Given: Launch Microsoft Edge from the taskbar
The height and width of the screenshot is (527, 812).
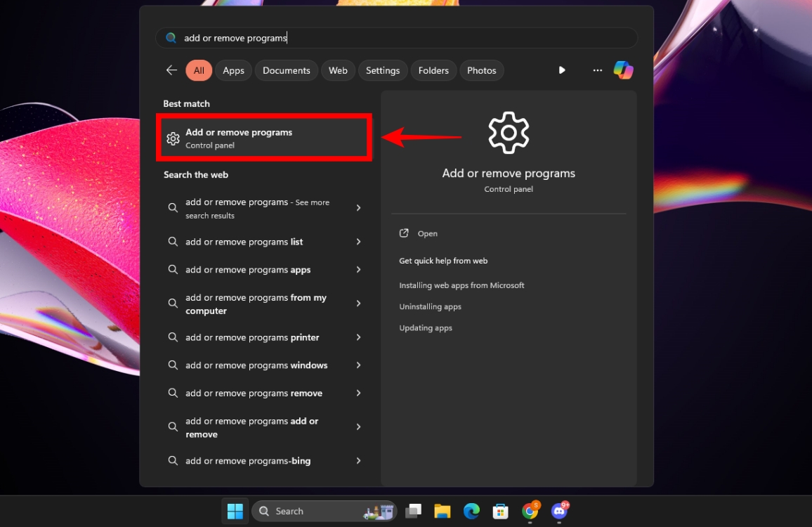Looking at the screenshot, I should [471, 511].
